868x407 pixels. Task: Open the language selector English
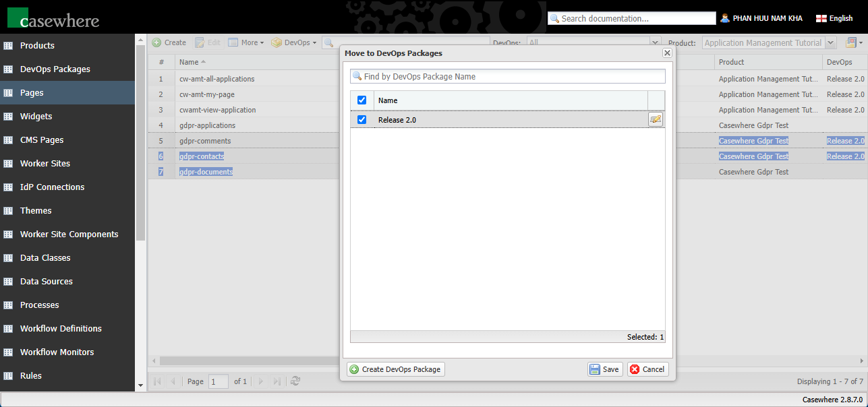tap(834, 18)
